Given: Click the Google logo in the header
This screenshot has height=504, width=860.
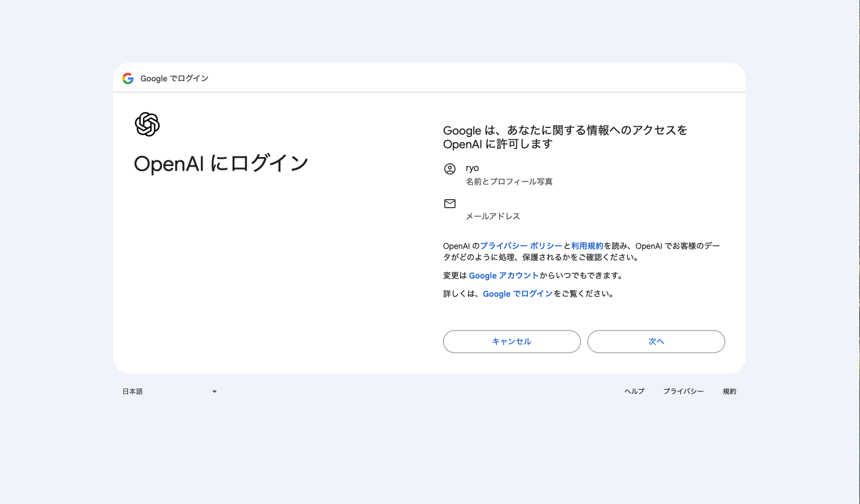Looking at the screenshot, I should (x=127, y=78).
